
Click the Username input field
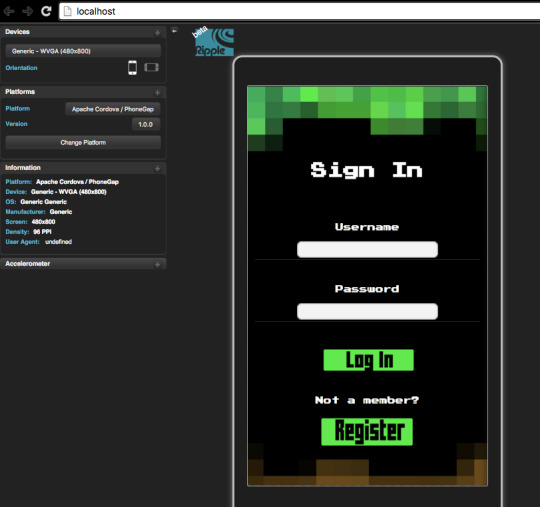click(x=367, y=249)
